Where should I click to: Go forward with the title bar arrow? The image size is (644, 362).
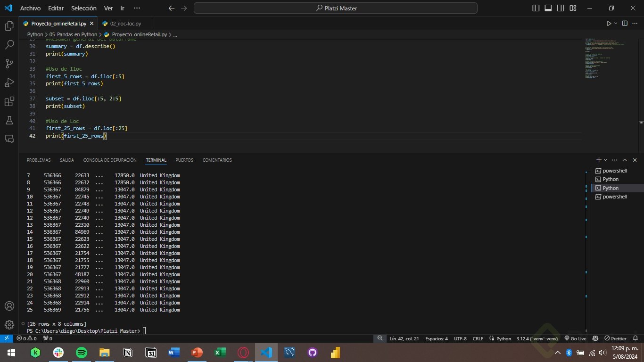[184, 8]
